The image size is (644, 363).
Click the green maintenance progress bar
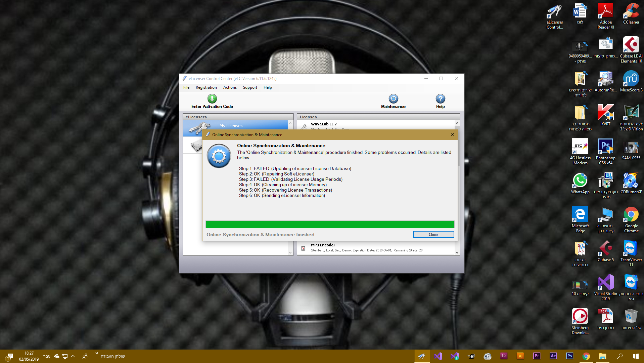[x=330, y=224]
